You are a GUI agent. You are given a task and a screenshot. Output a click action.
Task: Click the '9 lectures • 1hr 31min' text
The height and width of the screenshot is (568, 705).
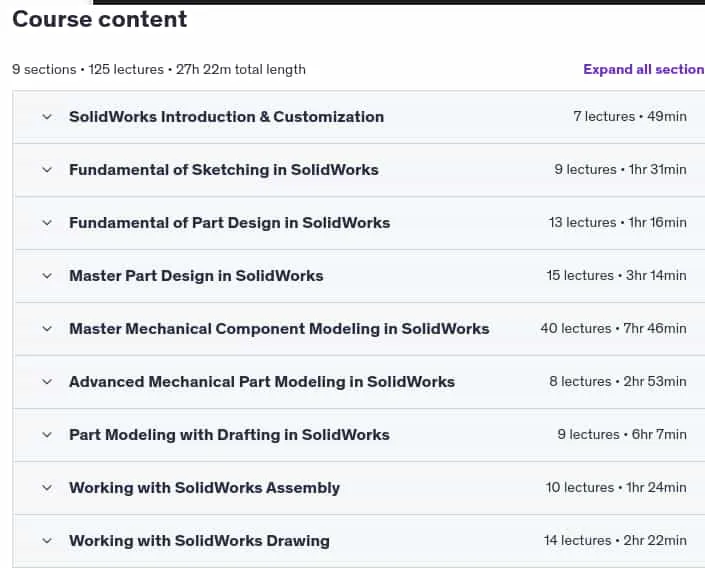(x=620, y=170)
